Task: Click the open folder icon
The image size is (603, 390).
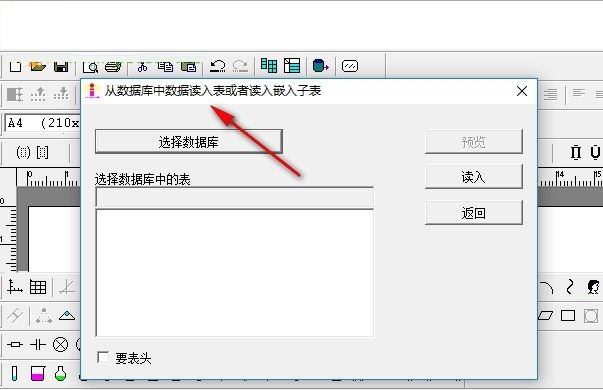Action: click(38, 67)
